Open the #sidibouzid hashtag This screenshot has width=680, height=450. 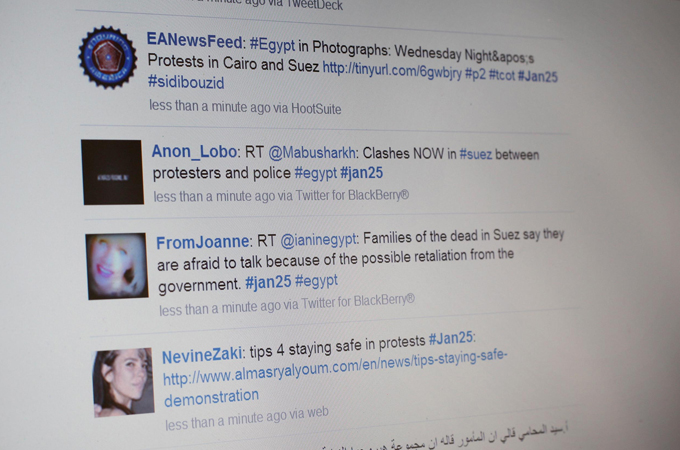click(x=186, y=82)
